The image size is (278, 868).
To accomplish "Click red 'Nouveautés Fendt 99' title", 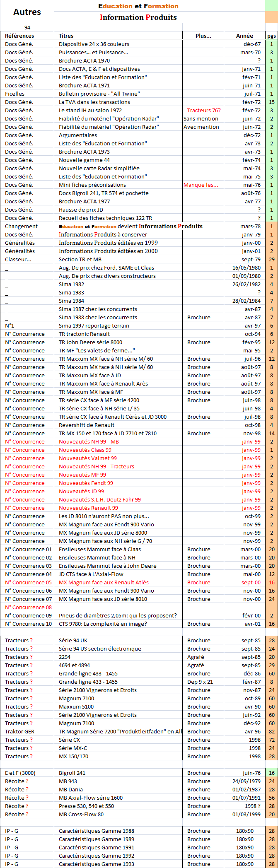I will [86, 483].
